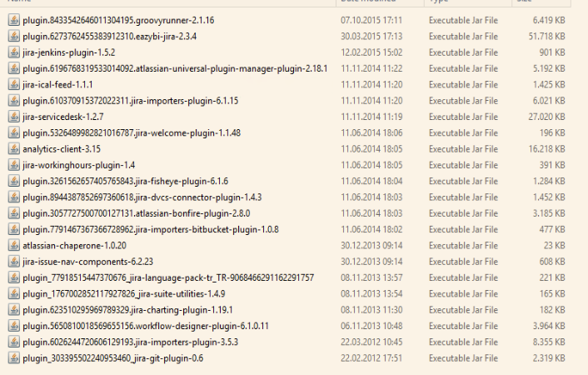Viewport: 588px width, 375px height.
Task: Click file name jira-language-pack-tr_TR-9068466291162291757
Action: 168,278
